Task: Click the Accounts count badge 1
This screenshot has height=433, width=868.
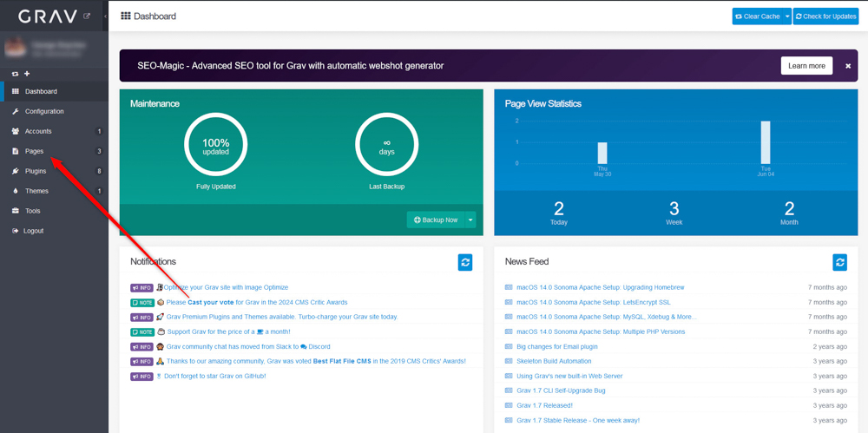Action: pyautogui.click(x=99, y=131)
